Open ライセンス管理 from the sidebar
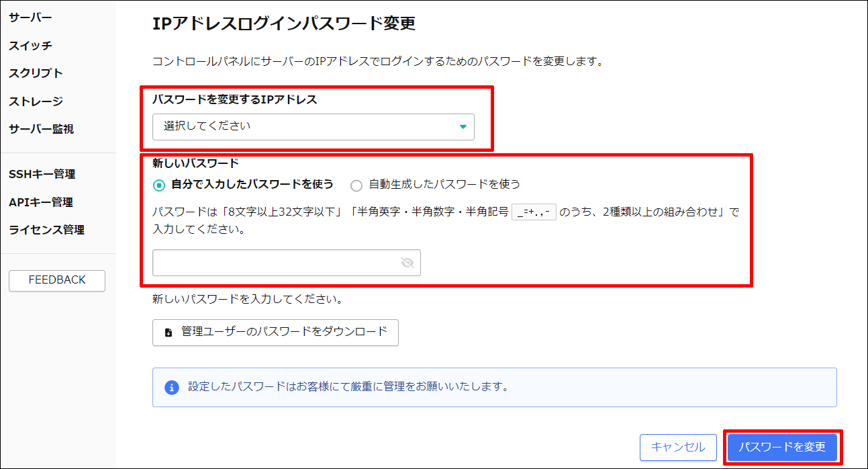The width and height of the screenshot is (868, 469). (x=46, y=229)
